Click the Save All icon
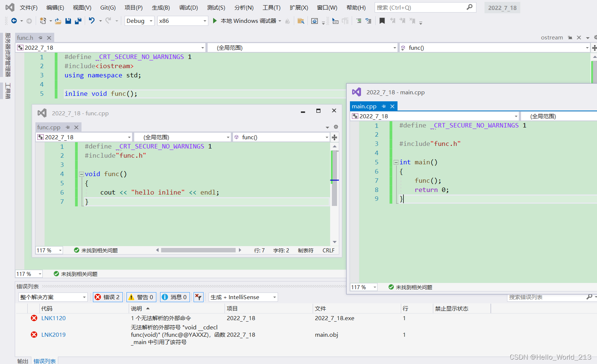Viewport: 597px width, 364px height. click(78, 21)
